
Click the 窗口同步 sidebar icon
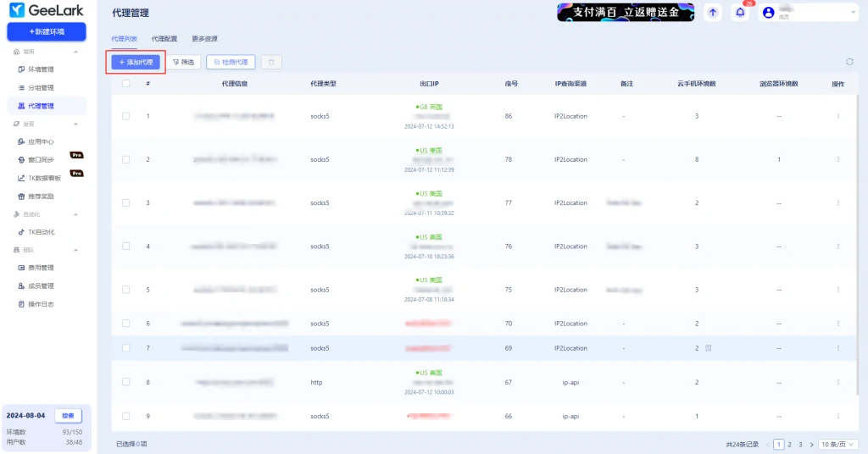(x=21, y=160)
